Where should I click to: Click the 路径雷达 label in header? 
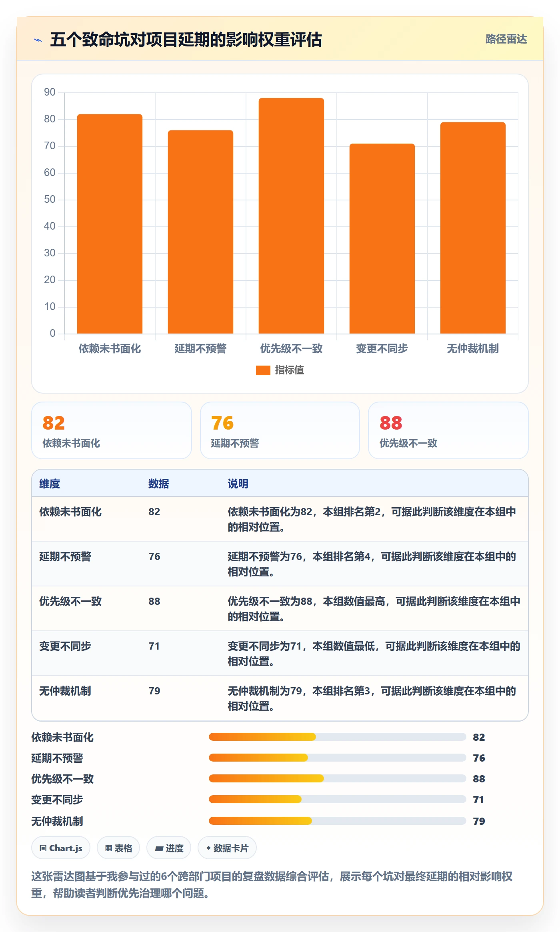[506, 39]
